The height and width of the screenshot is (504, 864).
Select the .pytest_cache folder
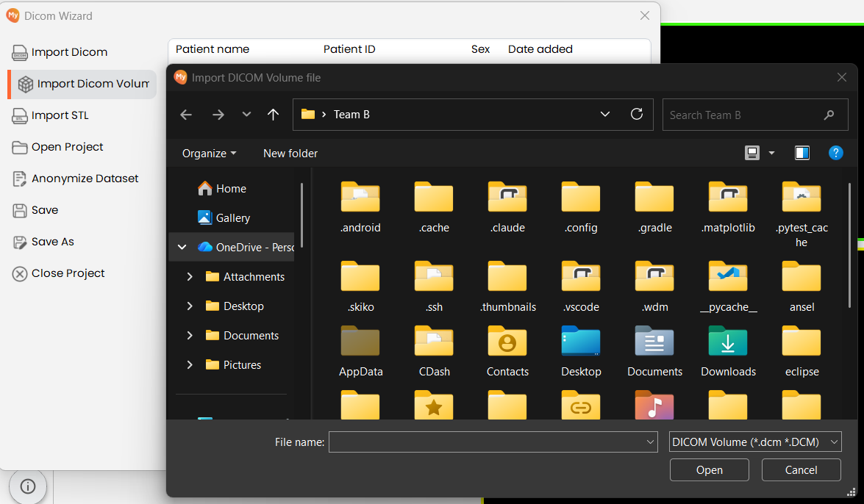[x=801, y=215]
